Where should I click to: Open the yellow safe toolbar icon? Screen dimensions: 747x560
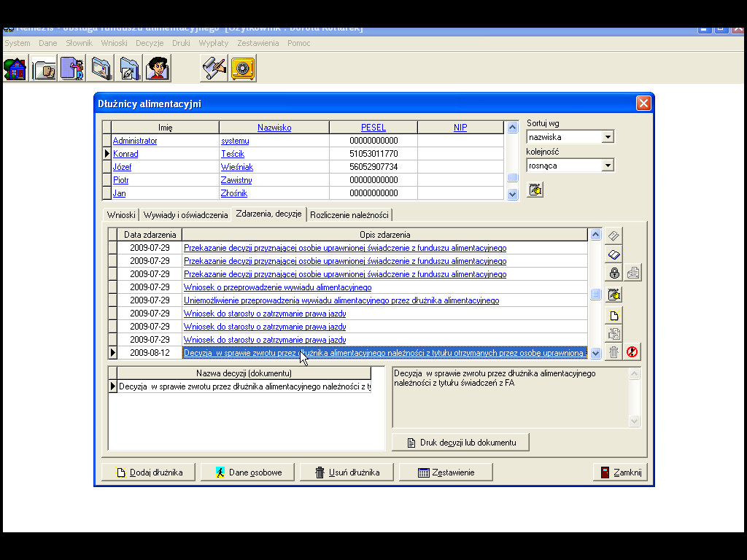[x=242, y=69]
